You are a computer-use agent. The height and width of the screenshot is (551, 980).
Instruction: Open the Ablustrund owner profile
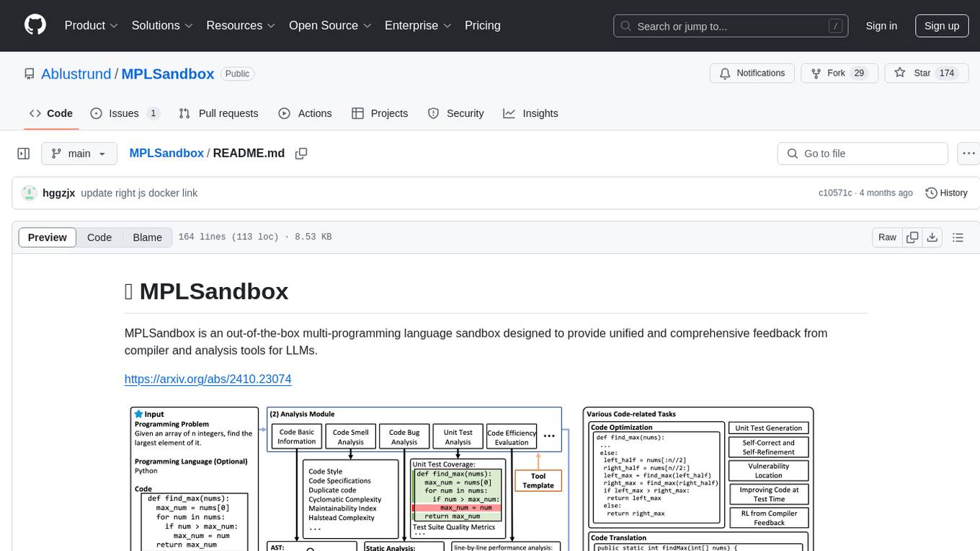[x=76, y=74]
